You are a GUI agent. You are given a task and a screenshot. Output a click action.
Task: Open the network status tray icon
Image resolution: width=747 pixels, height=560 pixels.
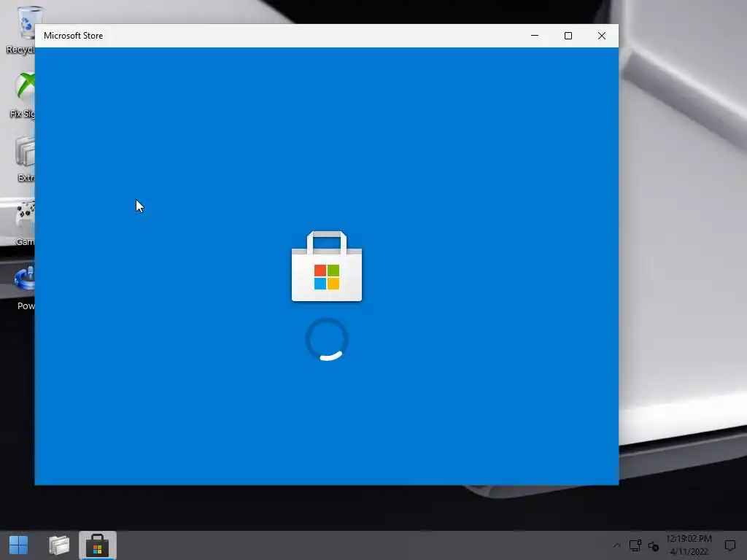coord(635,545)
